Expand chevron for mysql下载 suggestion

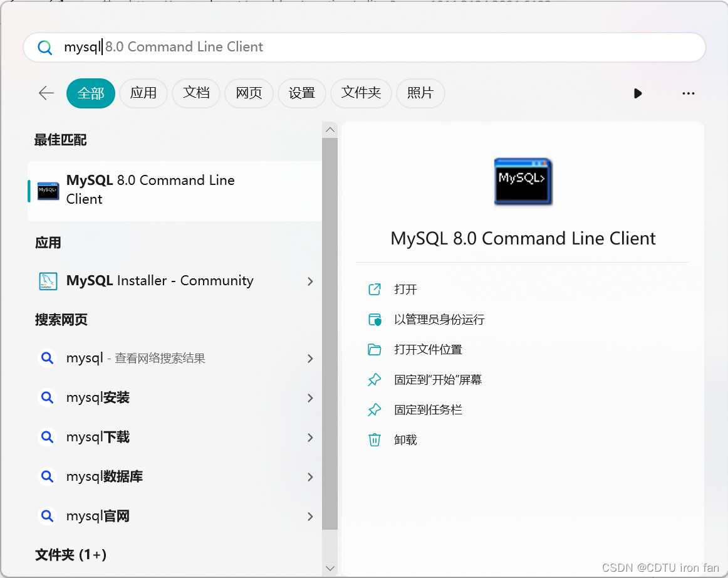tap(310, 437)
